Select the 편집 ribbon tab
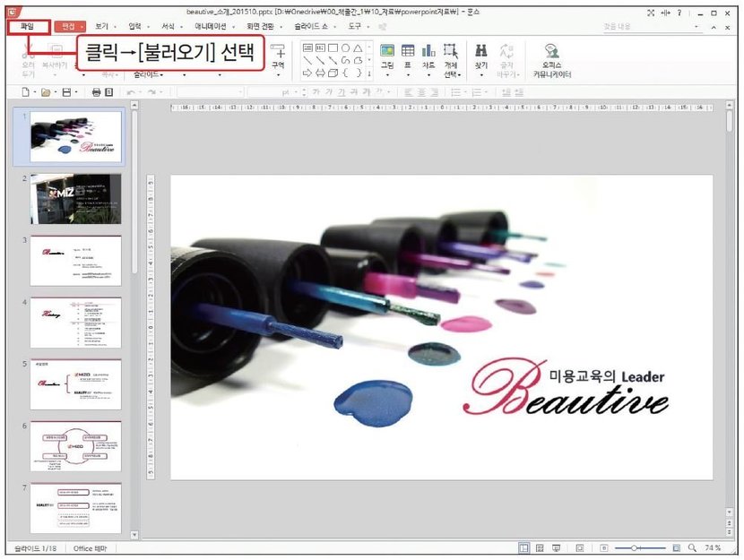 pos(69,27)
